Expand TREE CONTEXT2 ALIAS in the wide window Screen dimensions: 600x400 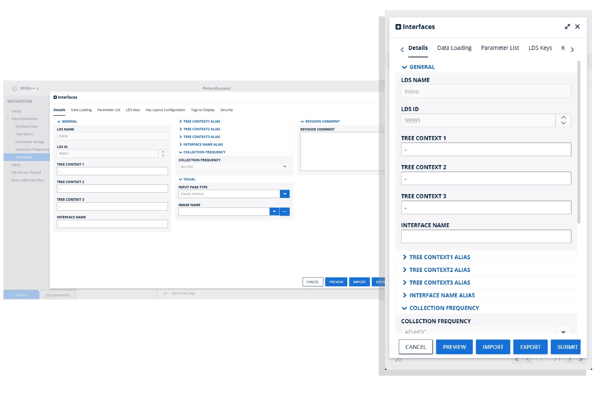[x=200, y=129]
